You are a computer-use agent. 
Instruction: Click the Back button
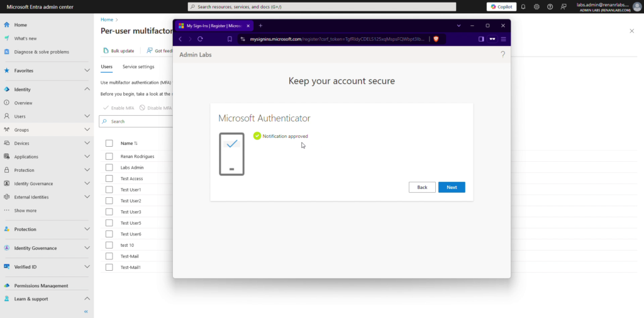tap(422, 187)
